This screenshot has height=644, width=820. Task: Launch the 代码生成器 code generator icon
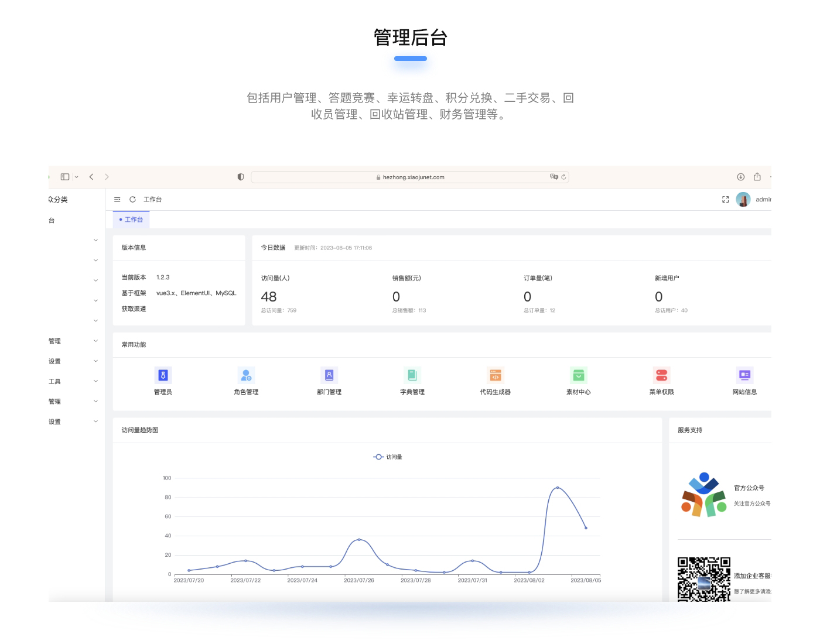496,375
